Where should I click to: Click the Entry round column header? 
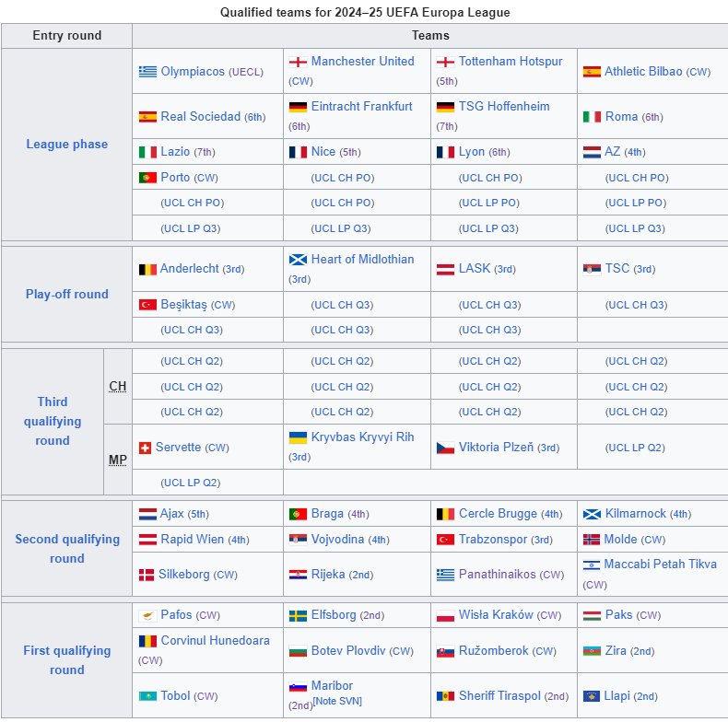click(67, 36)
